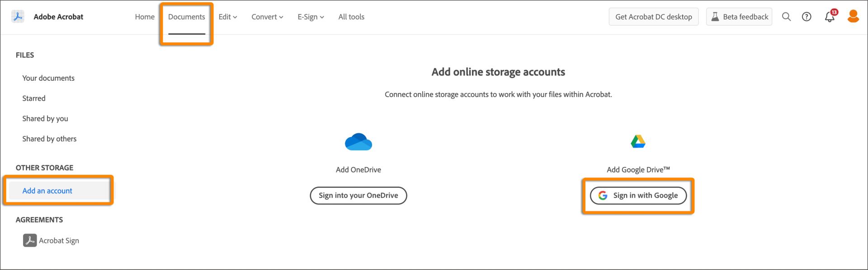Open Your documents in the sidebar
Image resolution: width=868 pixels, height=270 pixels.
tap(48, 78)
